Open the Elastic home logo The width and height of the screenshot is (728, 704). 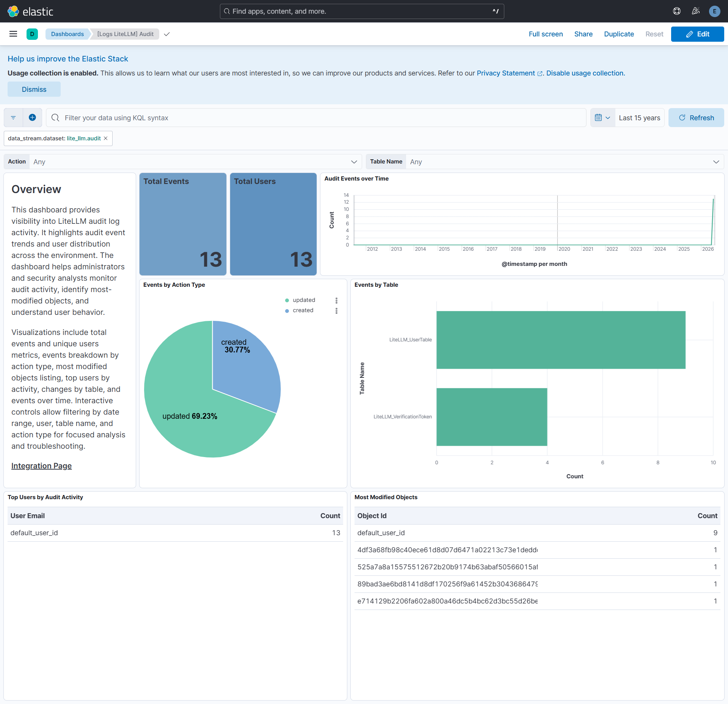point(30,11)
